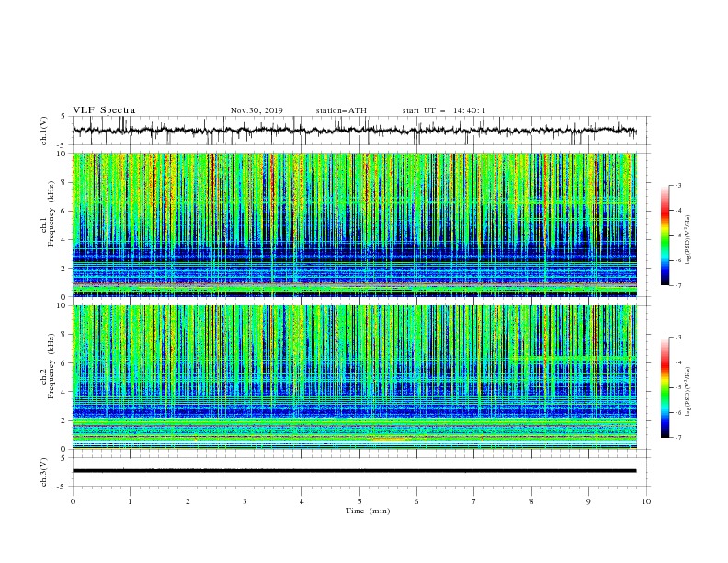Click the "9" tick on the time axis

tap(588, 501)
